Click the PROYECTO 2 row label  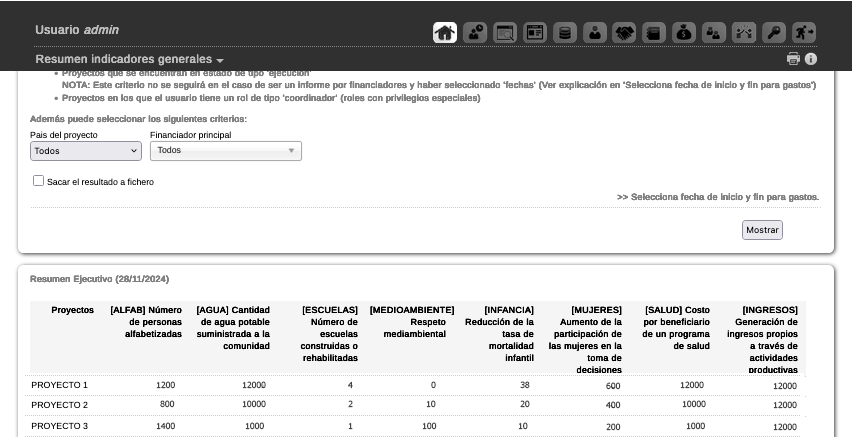click(59, 405)
